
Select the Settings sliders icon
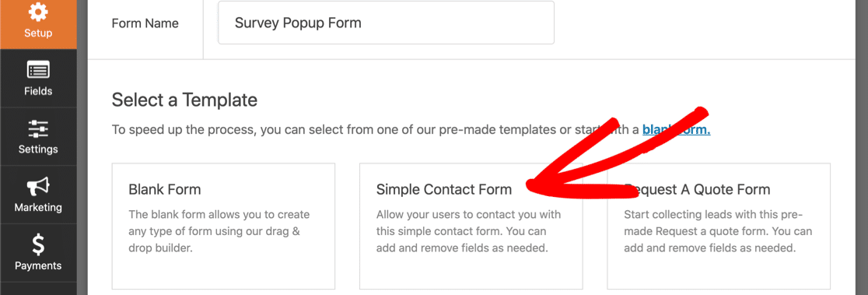(38, 129)
